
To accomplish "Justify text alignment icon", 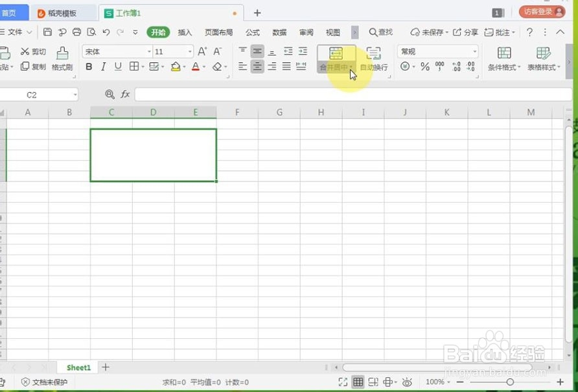I will [286, 67].
